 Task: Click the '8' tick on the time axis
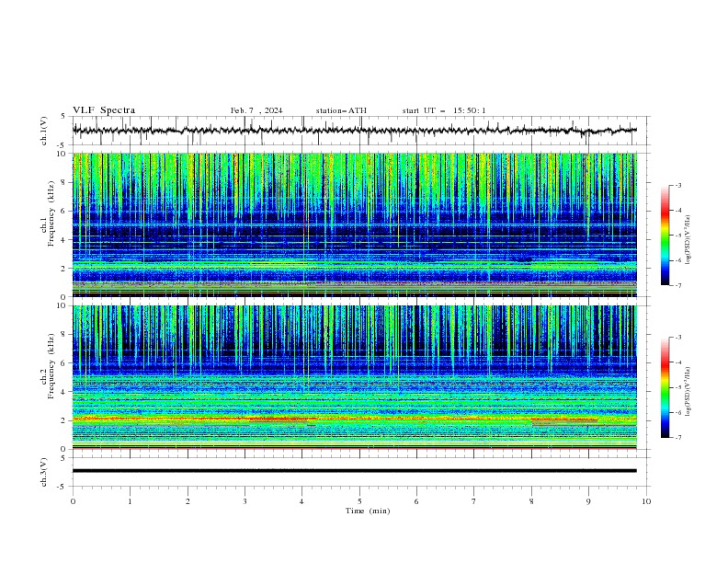coord(531,501)
